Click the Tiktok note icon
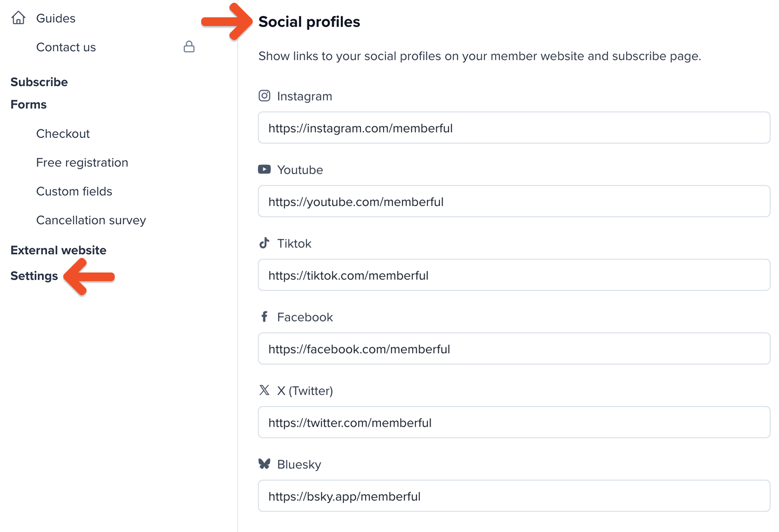The height and width of the screenshot is (532, 779). click(265, 243)
